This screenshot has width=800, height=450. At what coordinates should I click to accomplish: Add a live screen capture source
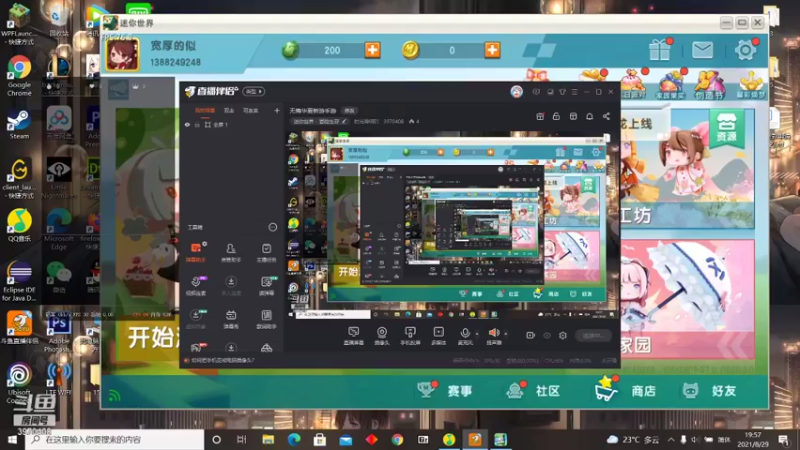pyautogui.click(x=353, y=336)
